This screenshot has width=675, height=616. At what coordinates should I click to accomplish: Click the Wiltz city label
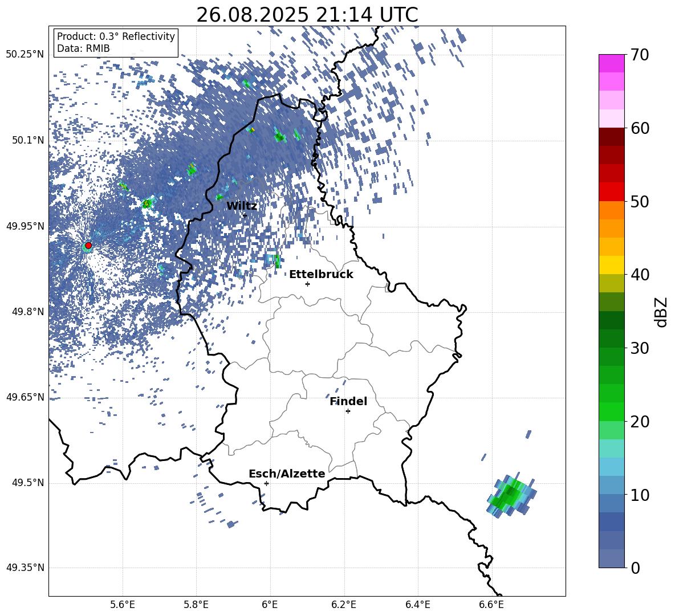pyautogui.click(x=242, y=206)
